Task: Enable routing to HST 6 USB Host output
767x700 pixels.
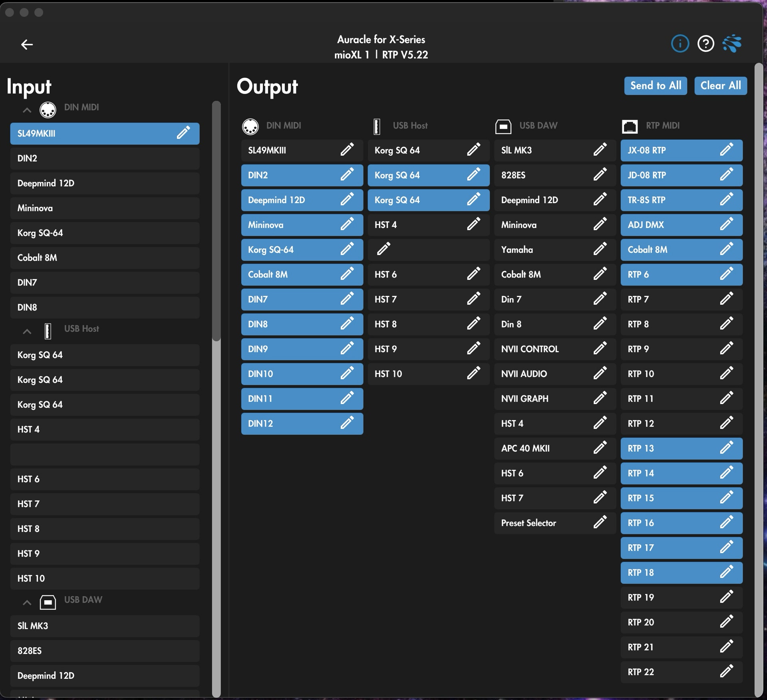Action: [429, 275]
